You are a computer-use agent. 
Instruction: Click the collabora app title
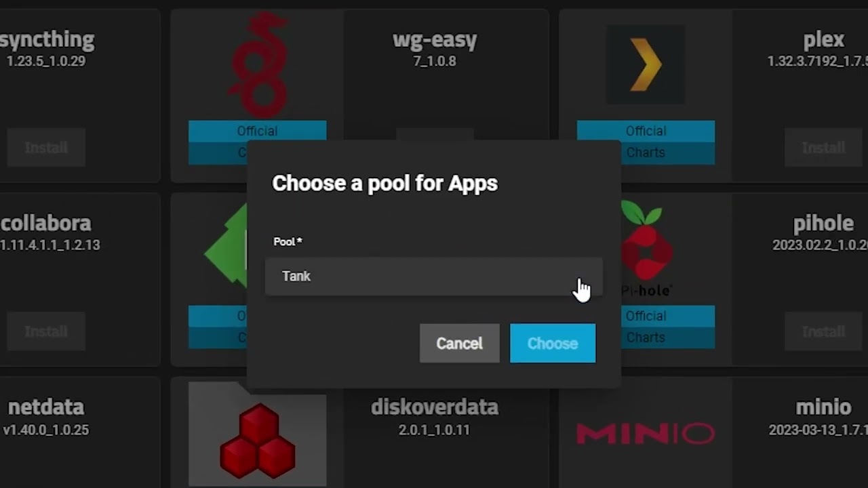pyautogui.click(x=45, y=223)
